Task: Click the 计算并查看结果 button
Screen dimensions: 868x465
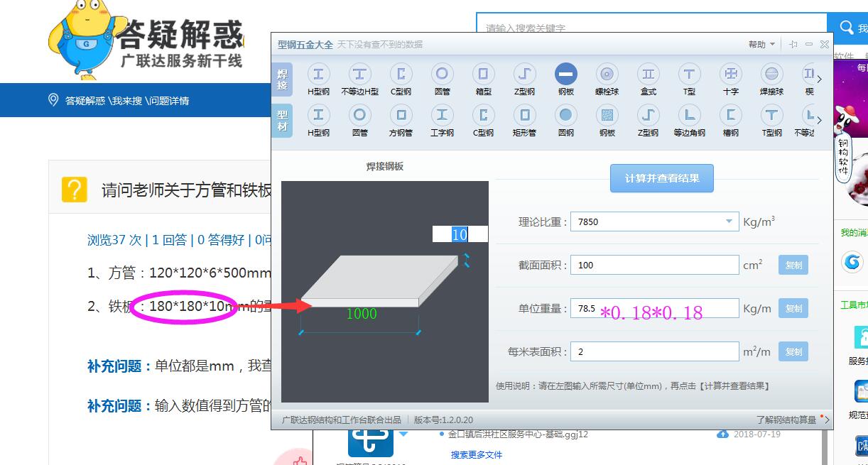Action: 662,178
